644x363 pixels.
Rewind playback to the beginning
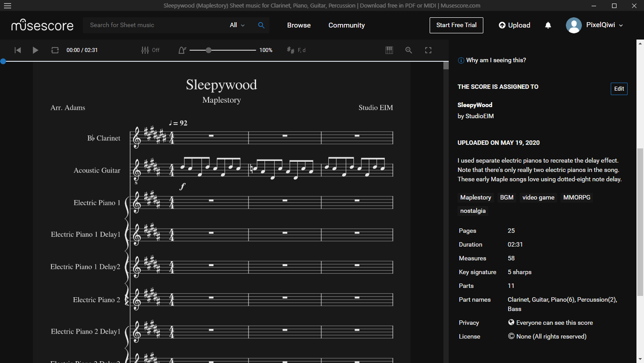pos(17,50)
